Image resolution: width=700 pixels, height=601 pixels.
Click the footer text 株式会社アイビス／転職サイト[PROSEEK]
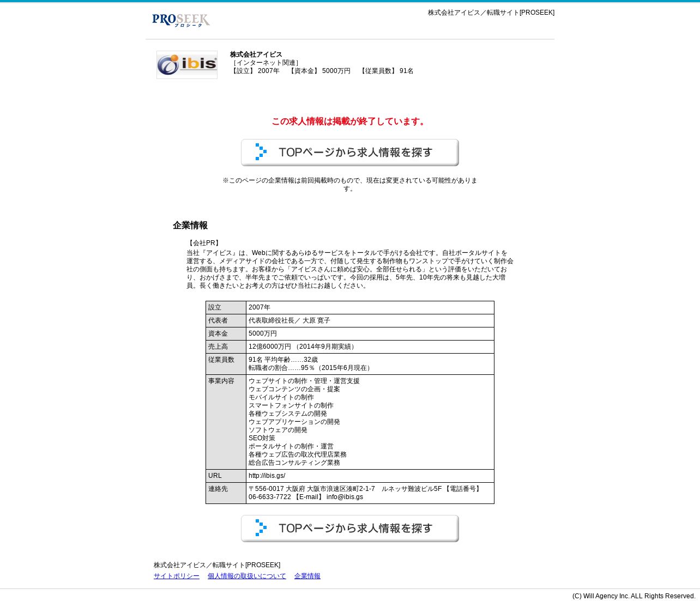[217, 565]
